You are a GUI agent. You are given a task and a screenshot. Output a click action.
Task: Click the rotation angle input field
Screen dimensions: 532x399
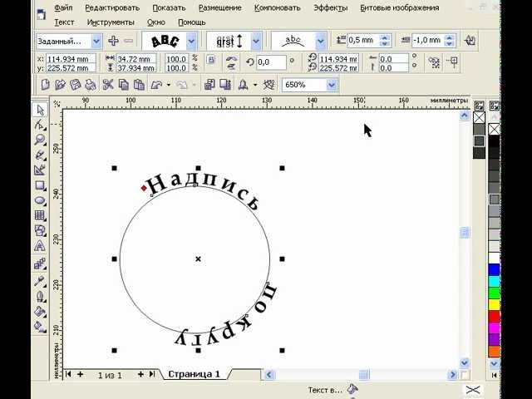point(270,62)
